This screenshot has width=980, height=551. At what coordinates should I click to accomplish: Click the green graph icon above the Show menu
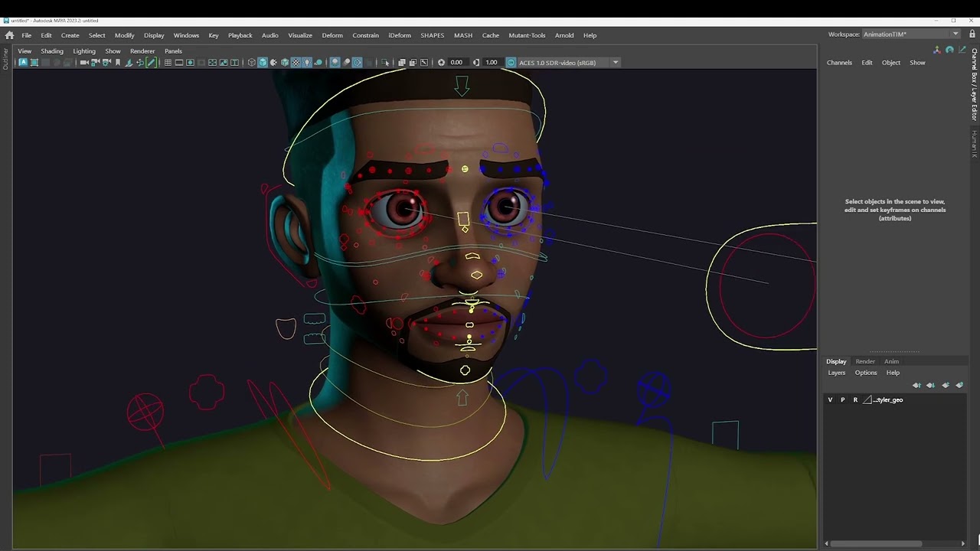[962, 50]
